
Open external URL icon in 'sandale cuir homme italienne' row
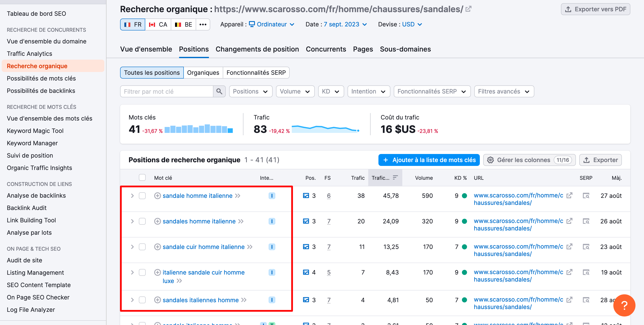tap(569, 247)
